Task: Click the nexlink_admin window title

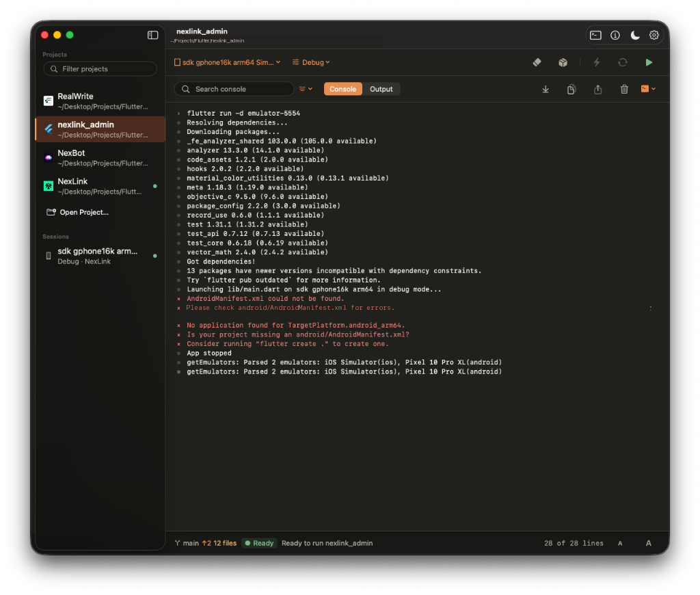Action: 202,31
